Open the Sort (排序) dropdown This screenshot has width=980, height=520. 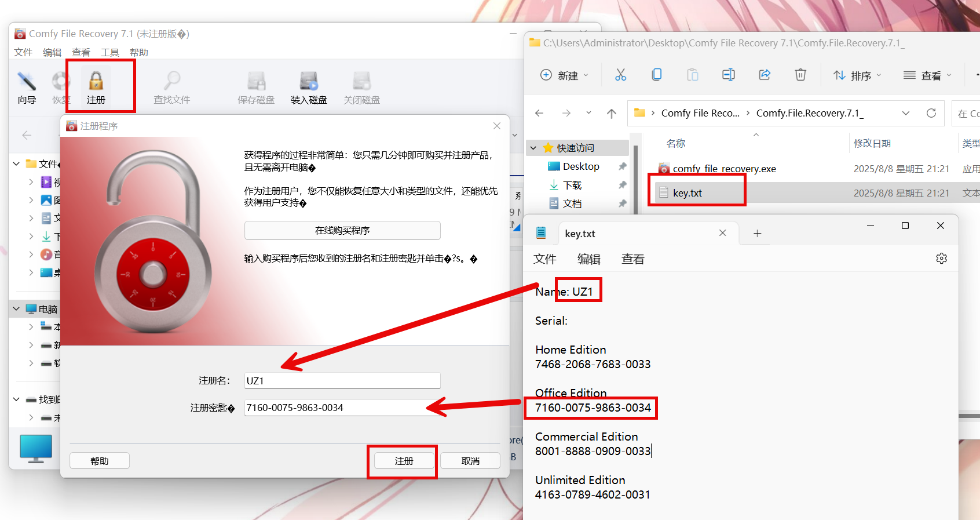tap(857, 75)
